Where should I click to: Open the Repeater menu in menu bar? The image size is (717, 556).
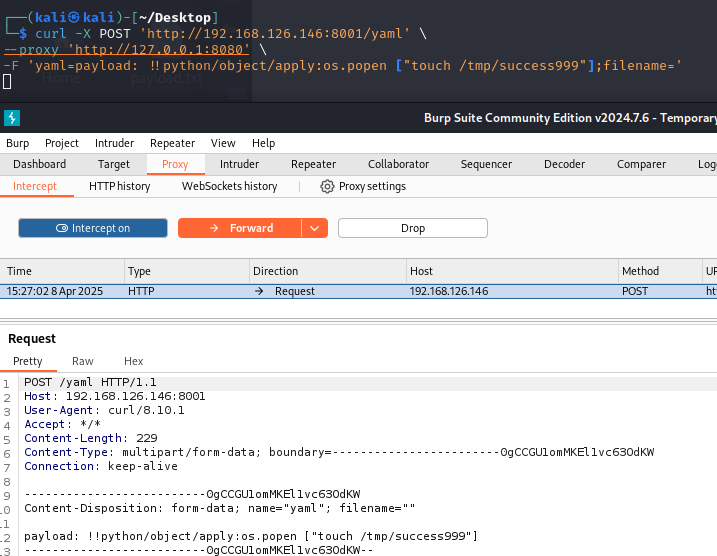coord(172,143)
